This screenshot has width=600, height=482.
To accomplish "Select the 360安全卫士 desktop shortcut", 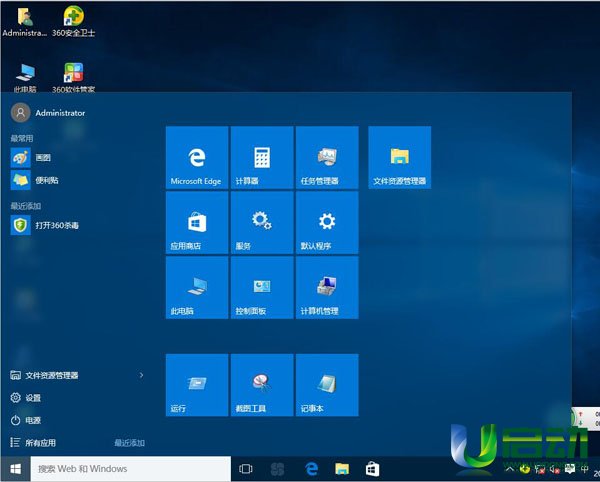I will pyautogui.click(x=73, y=21).
